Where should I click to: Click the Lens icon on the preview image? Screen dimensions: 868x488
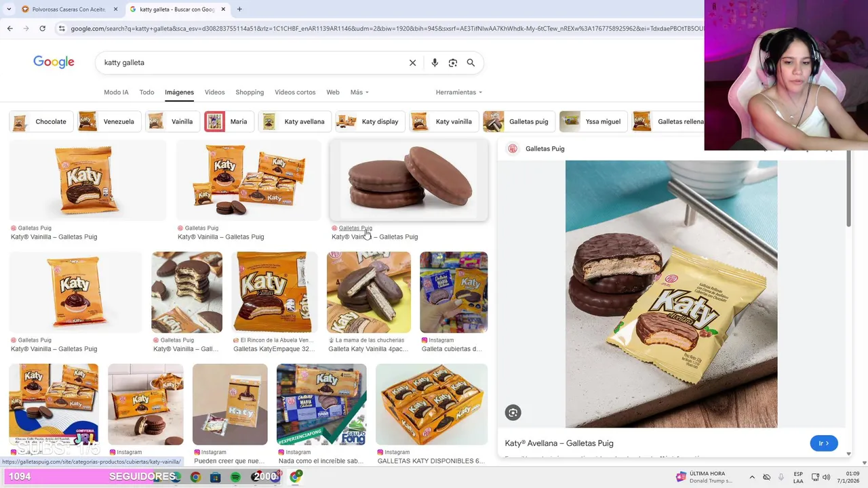(513, 412)
